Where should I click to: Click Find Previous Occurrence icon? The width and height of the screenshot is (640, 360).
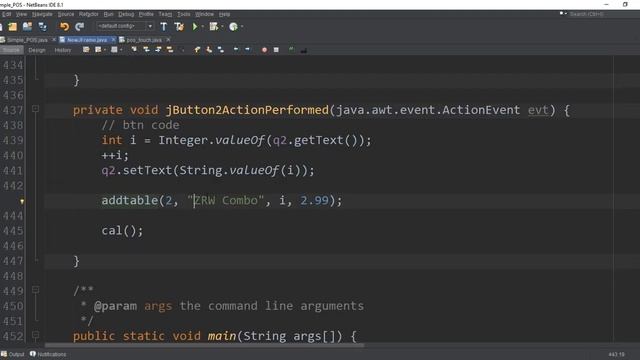[x=146, y=50]
